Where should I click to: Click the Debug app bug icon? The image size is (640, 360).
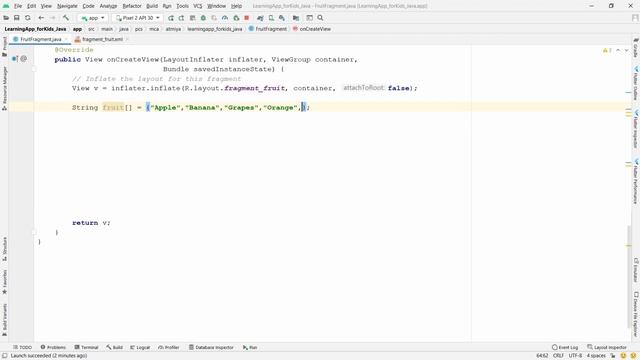coord(203,18)
